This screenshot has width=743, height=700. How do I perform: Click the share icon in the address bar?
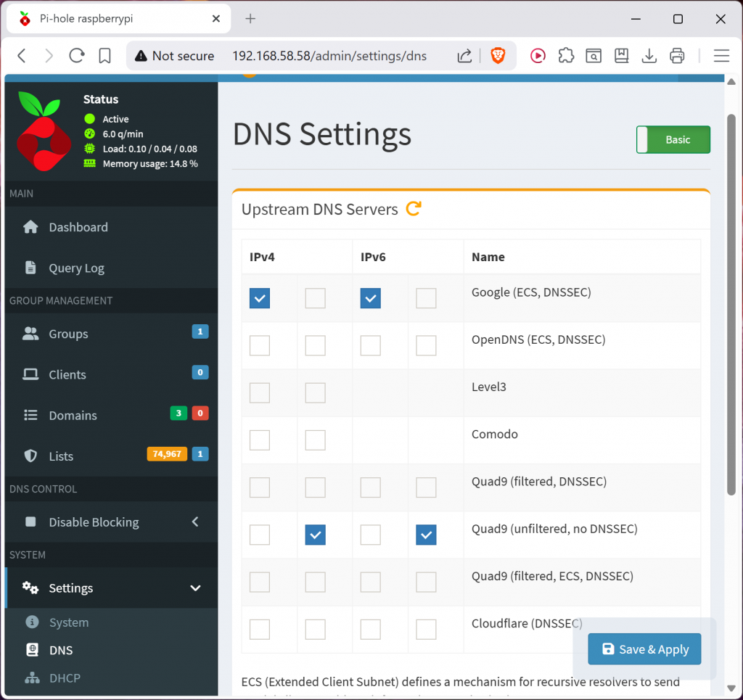(x=464, y=56)
